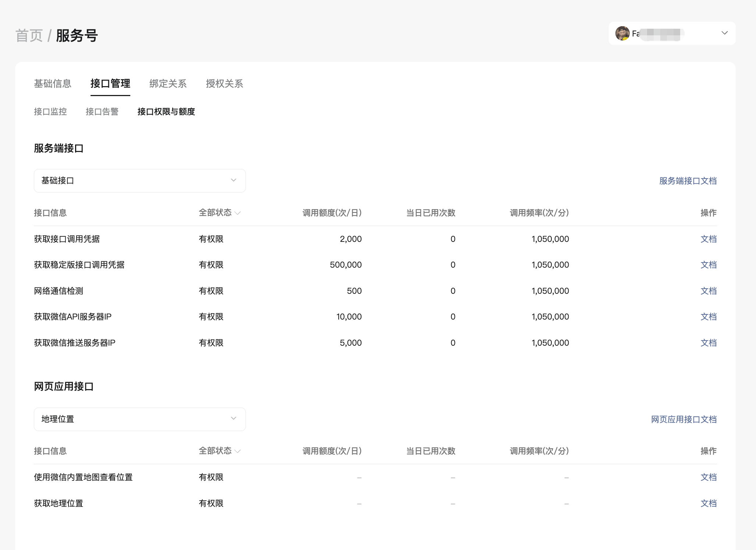Expand the account dropdown chevron
The width and height of the screenshot is (756, 550).
tap(724, 33)
